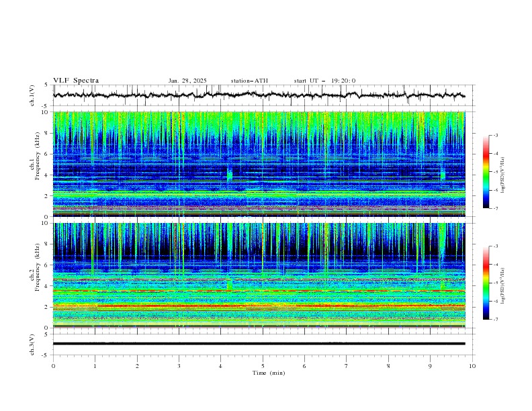532x411 pixels.
Task: Click the time axis tick label "5"
Action: click(263, 366)
